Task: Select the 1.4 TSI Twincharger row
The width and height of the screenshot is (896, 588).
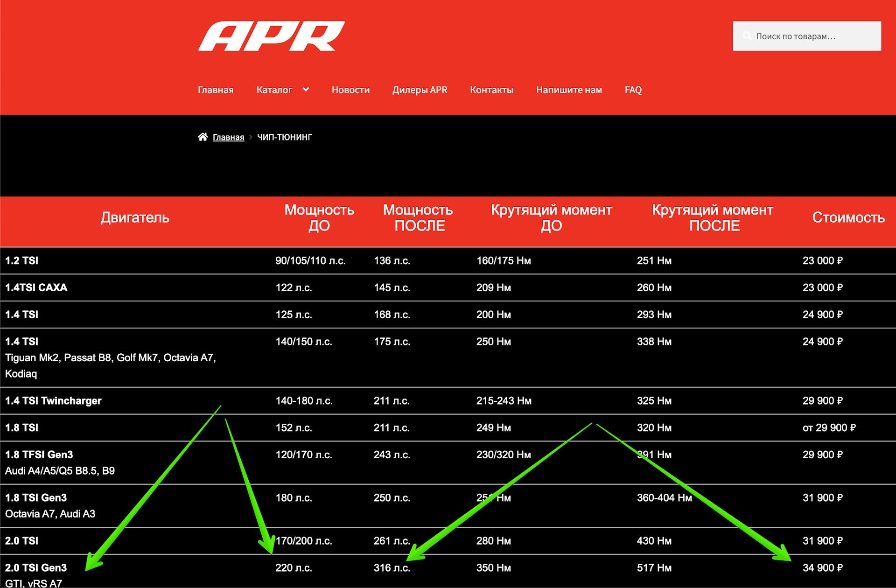Action: coord(53,401)
